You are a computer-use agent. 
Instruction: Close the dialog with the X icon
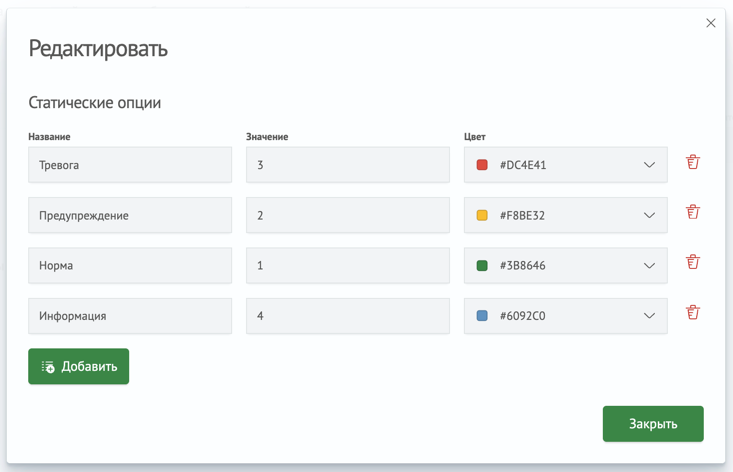[711, 23]
